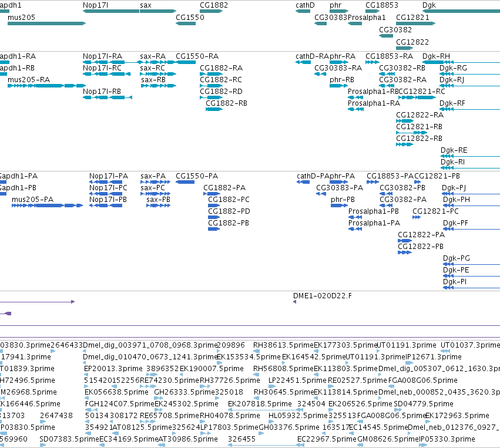Click the Dgk-RE transcript label
500x448 pixels.
click(x=454, y=150)
